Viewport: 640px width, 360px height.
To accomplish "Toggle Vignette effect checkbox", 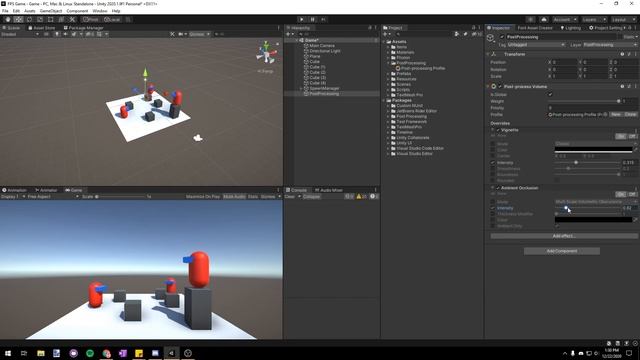I will [x=498, y=130].
